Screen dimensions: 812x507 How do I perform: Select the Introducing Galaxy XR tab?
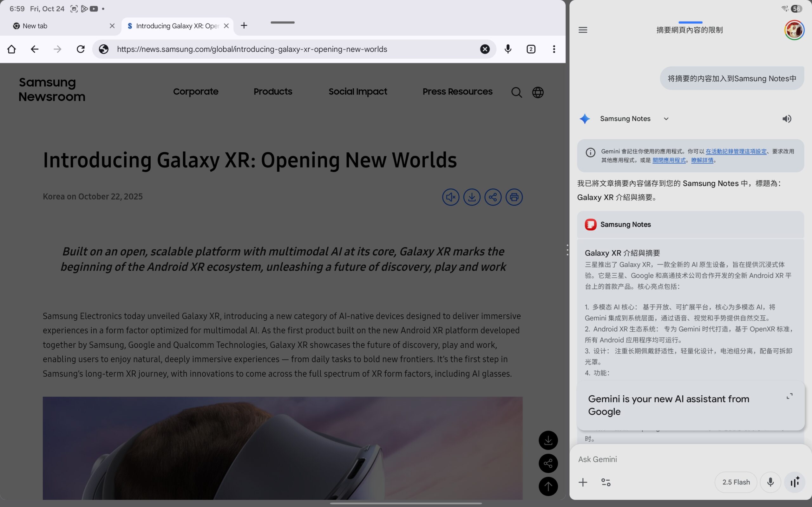pyautogui.click(x=177, y=26)
